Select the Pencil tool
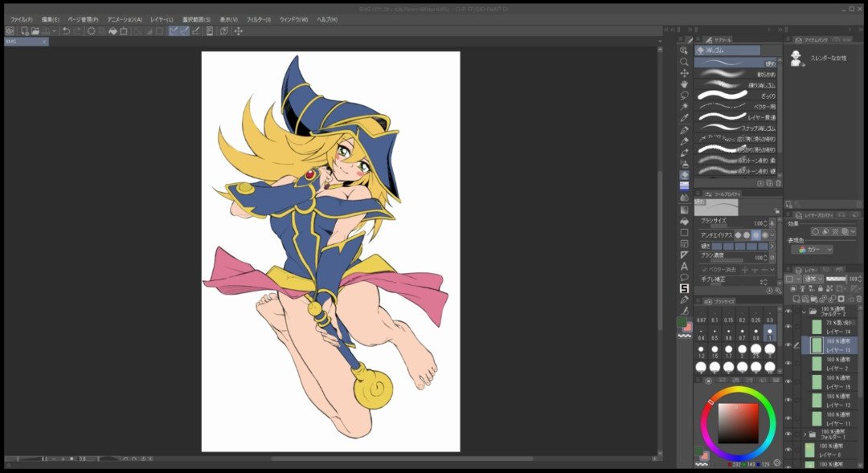The image size is (868, 473). click(x=684, y=141)
